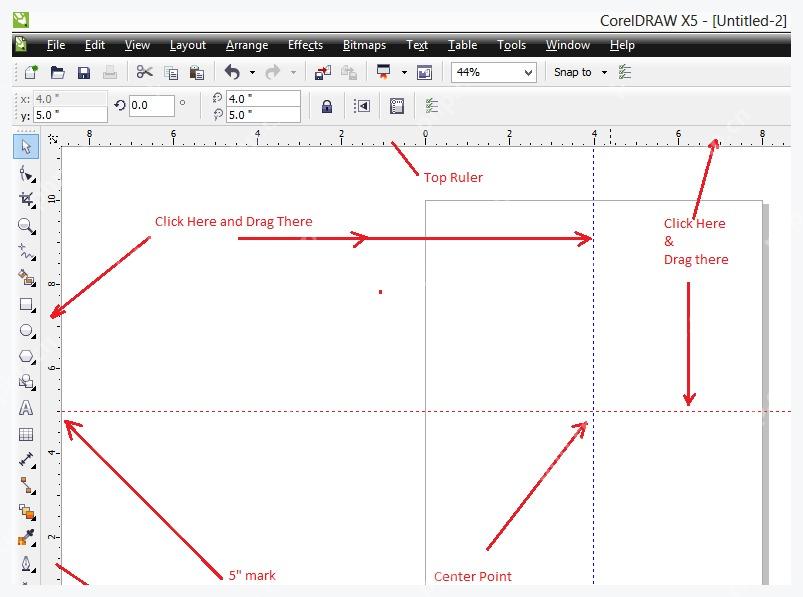Open the Application launcher
This screenshot has width=803, height=597.
384,72
